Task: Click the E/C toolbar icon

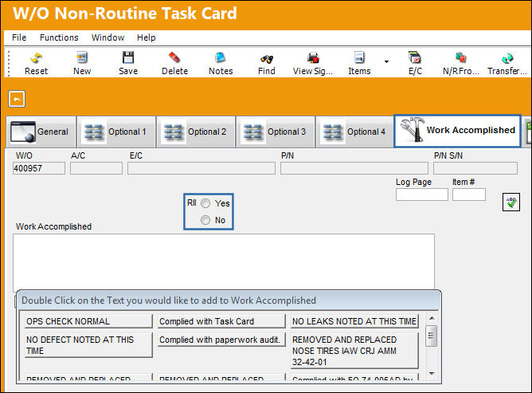Action: coord(415,57)
